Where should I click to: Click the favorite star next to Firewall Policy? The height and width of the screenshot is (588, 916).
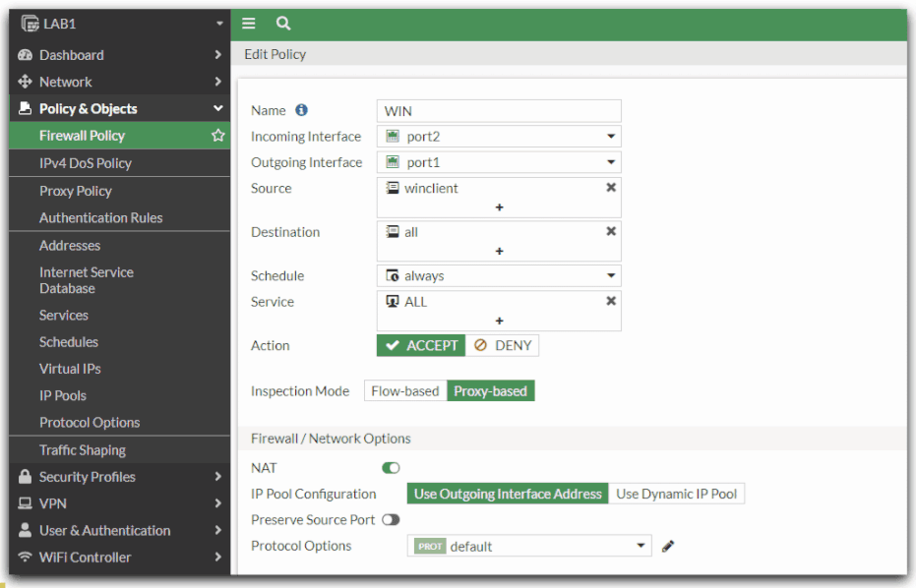point(218,136)
